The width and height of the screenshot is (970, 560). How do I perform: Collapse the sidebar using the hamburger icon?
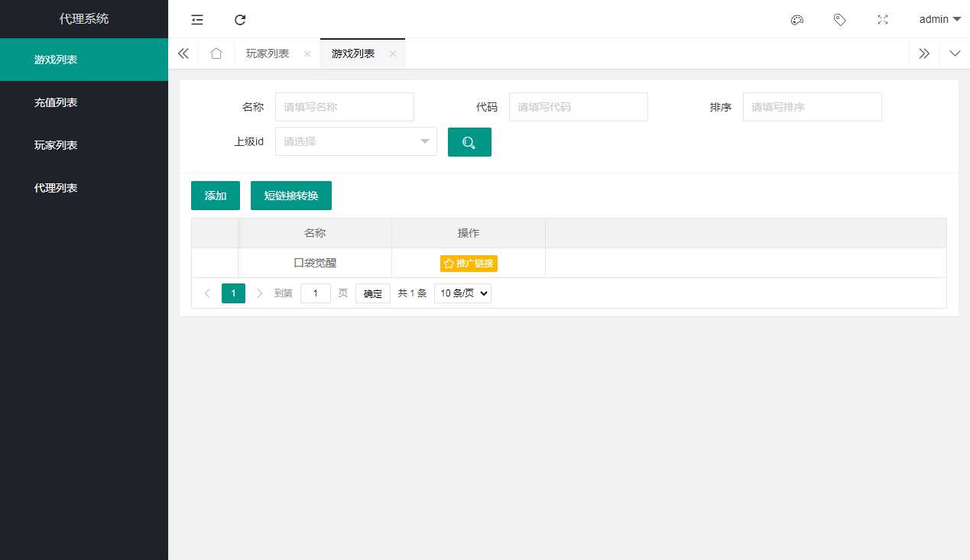point(196,19)
